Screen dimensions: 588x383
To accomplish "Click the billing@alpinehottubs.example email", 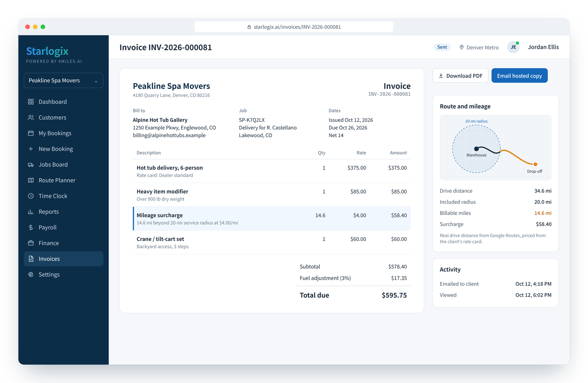I will [169, 135].
